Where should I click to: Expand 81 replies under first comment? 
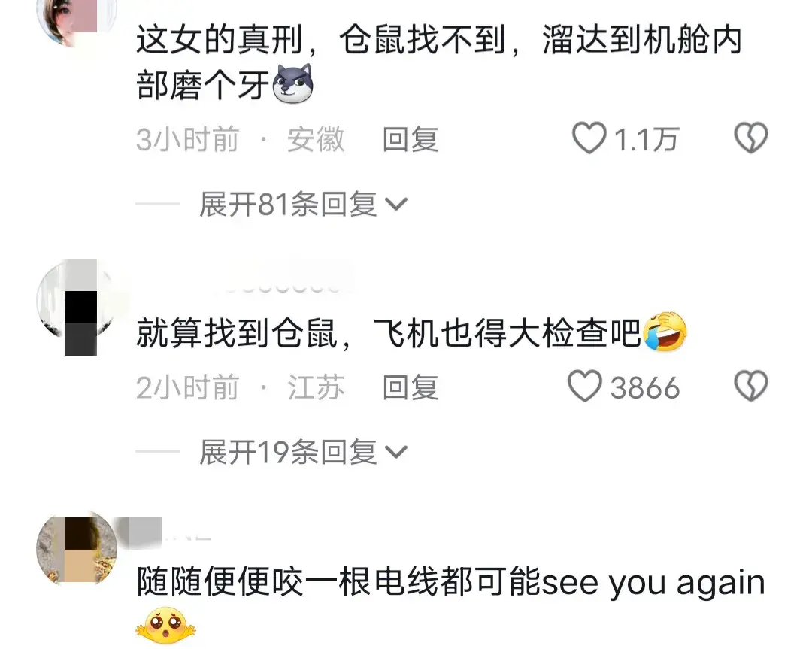tap(304, 204)
